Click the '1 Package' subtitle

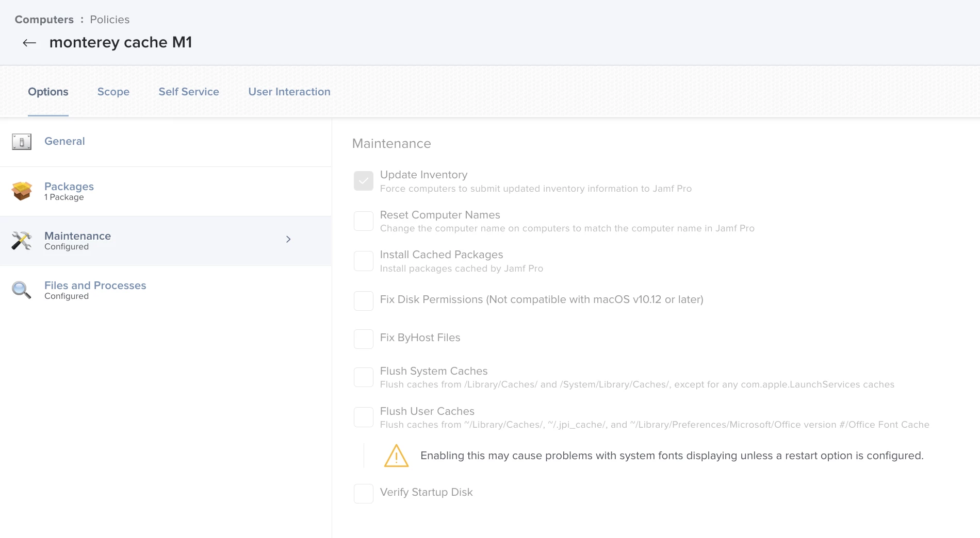[64, 197]
